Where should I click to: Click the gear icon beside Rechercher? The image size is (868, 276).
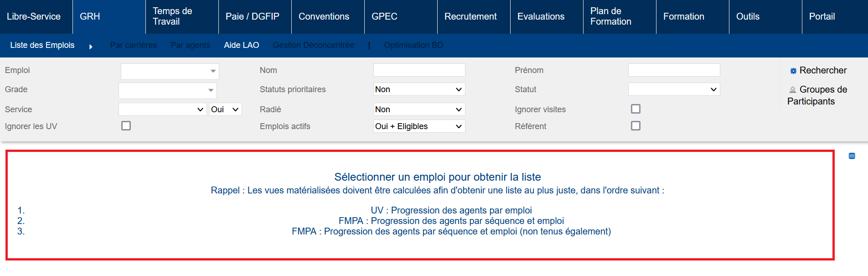click(x=793, y=71)
